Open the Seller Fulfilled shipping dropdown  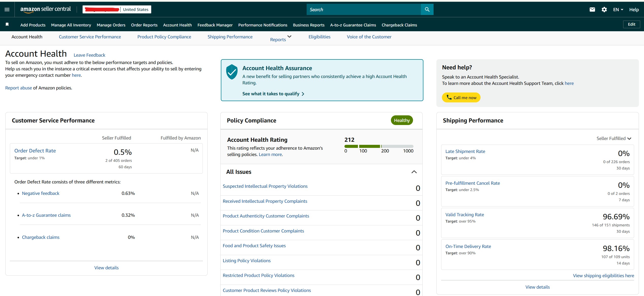[614, 138]
